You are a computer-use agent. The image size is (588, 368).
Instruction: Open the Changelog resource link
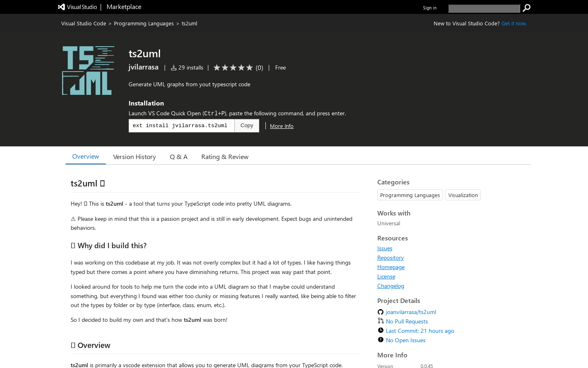(391, 286)
